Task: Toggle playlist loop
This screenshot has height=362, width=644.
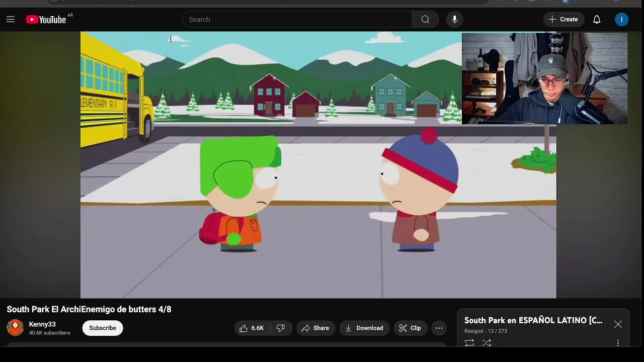Action: coord(469,343)
